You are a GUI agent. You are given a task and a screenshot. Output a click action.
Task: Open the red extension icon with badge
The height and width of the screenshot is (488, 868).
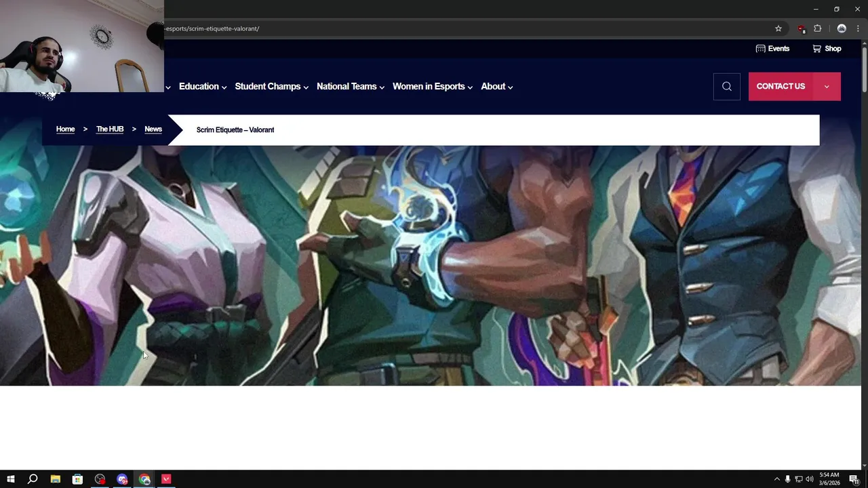click(x=802, y=28)
